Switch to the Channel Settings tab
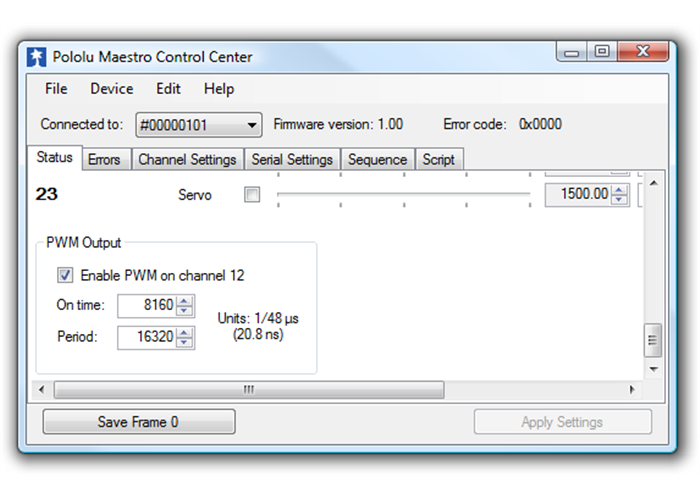 [x=187, y=159]
